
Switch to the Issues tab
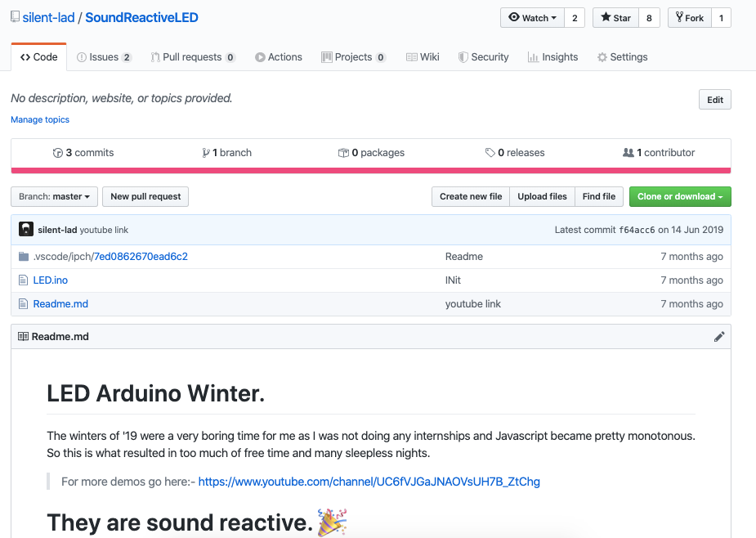pos(104,57)
